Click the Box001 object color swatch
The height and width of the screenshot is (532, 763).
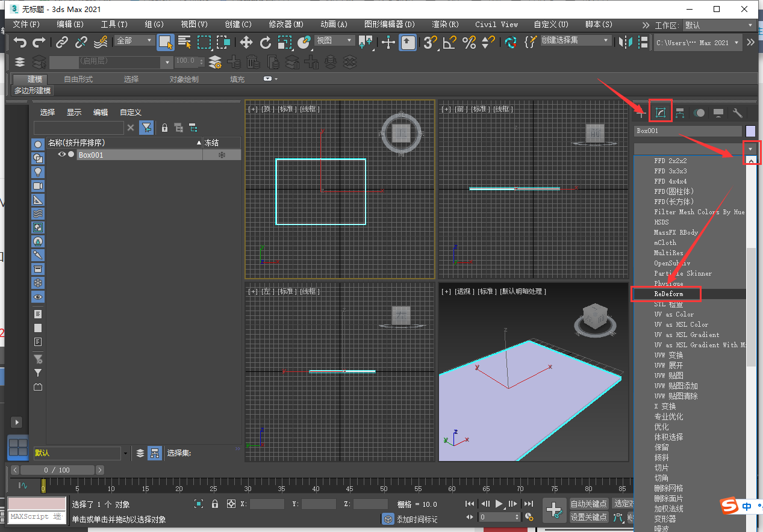tap(750, 131)
